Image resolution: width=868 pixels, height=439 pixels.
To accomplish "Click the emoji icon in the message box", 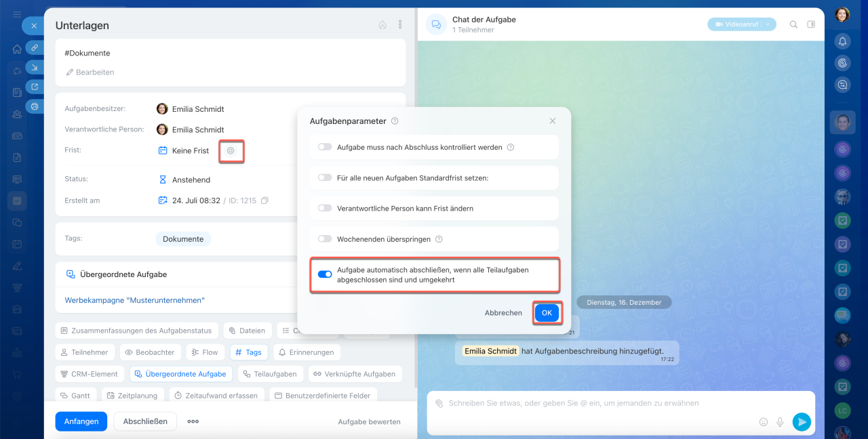I will click(763, 421).
